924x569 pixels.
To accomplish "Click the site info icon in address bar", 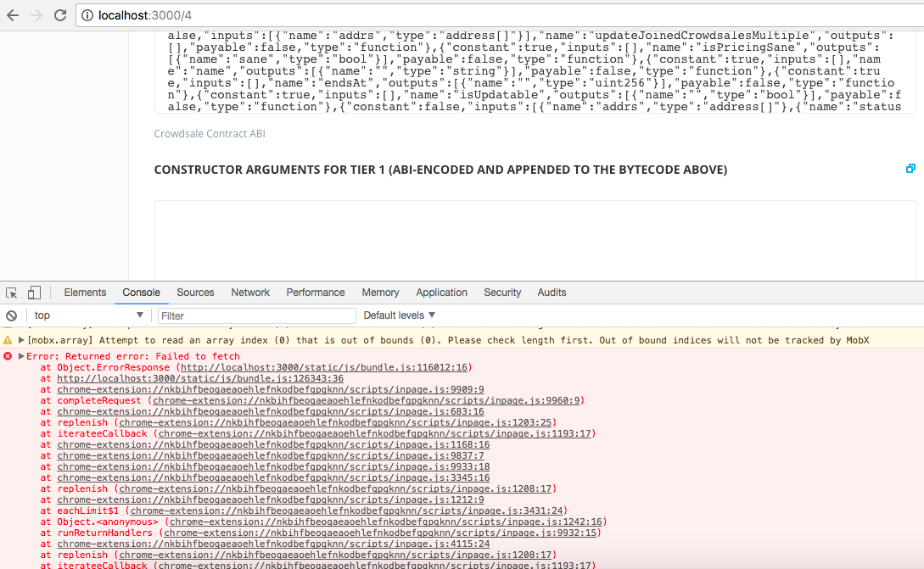I will point(87,15).
